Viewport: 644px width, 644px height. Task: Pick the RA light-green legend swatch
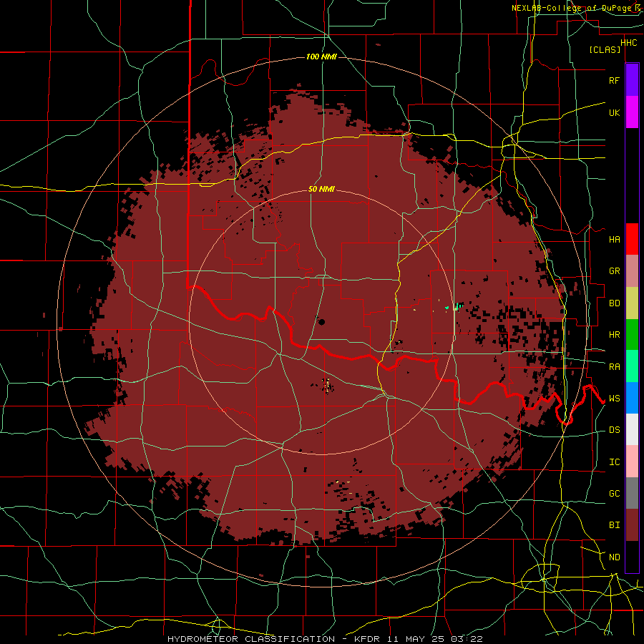point(632,366)
